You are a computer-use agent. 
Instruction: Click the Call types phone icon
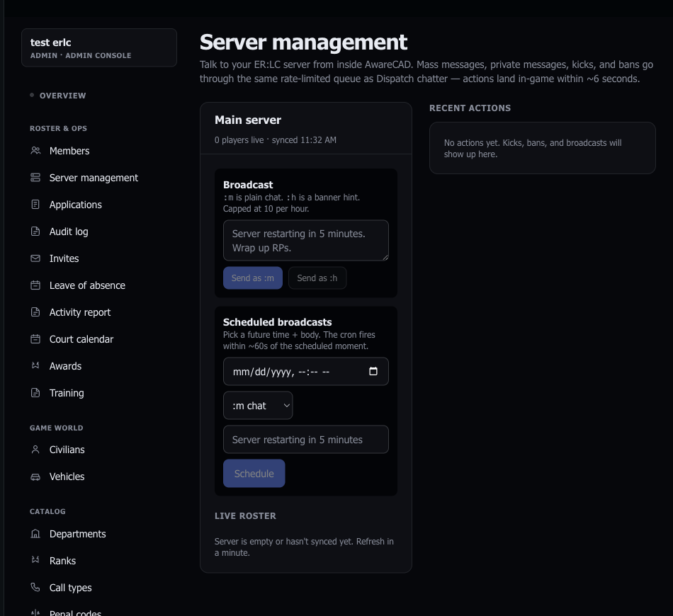35,587
